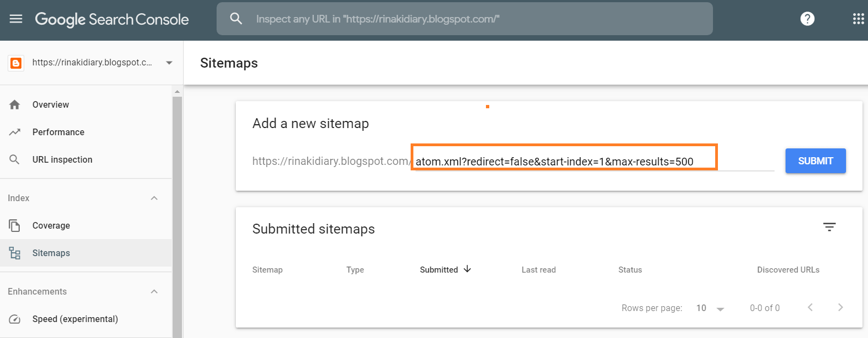Collapse the Enhancements section

point(154,291)
